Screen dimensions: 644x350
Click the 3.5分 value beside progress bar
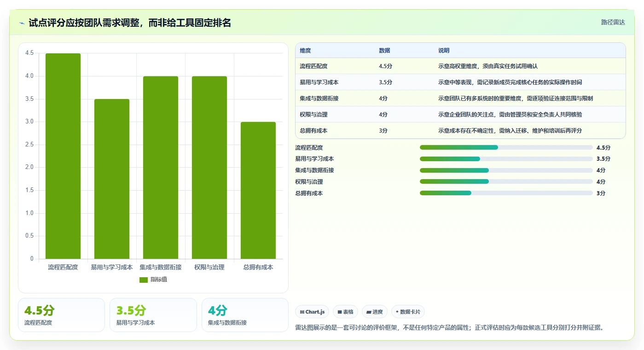point(603,159)
